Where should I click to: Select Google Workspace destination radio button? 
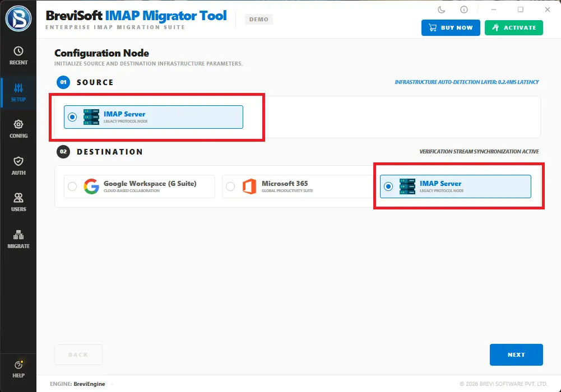point(72,186)
